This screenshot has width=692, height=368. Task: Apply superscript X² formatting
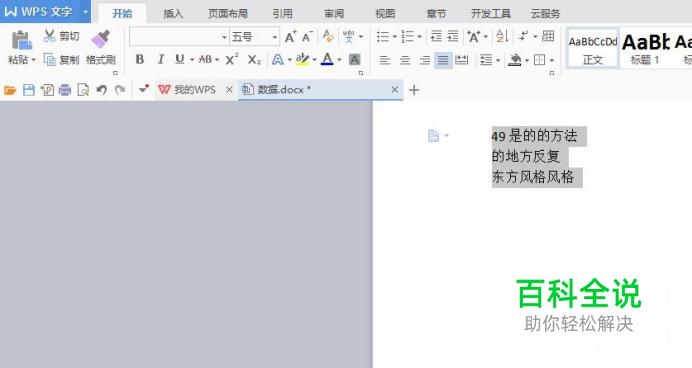(x=232, y=59)
